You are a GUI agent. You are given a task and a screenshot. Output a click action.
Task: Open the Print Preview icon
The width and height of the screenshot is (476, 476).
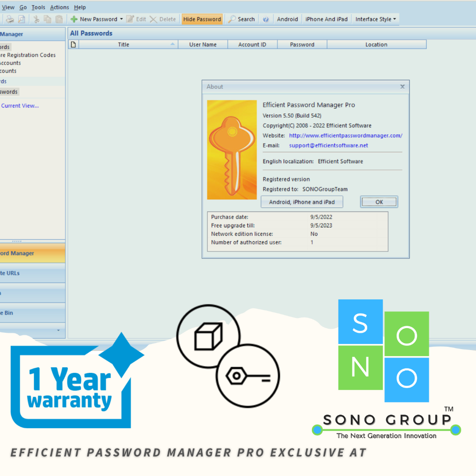[21, 19]
